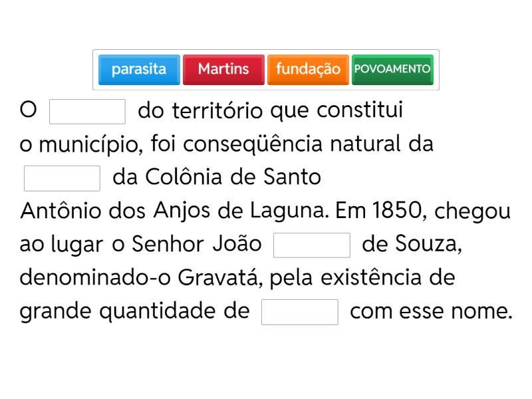The height and width of the screenshot is (399, 532).
Task: Select the blank before "com esse nome"
Action: [300, 312]
